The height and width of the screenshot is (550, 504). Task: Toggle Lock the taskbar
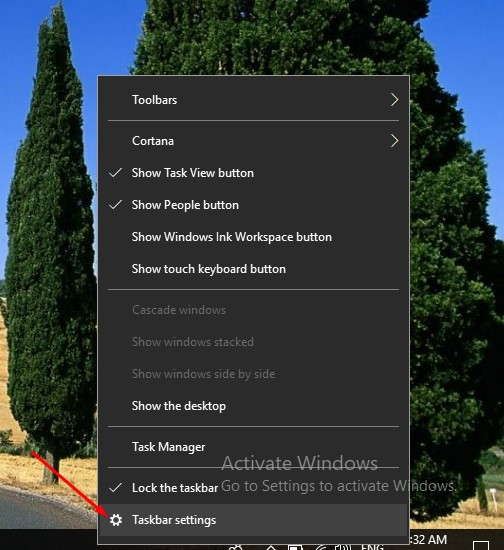click(x=253, y=488)
